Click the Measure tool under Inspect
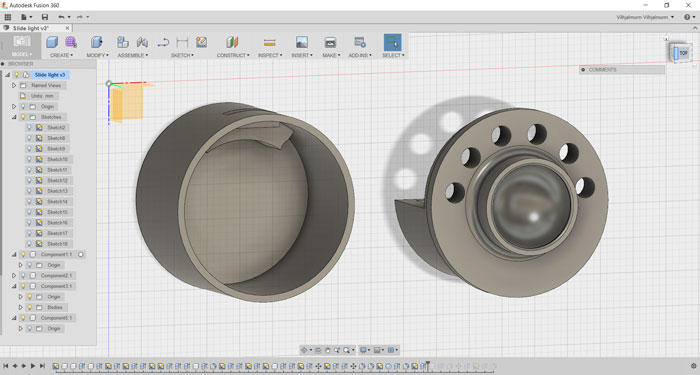Image resolution: width=700 pixels, height=375 pixels. tap(270, 43)
